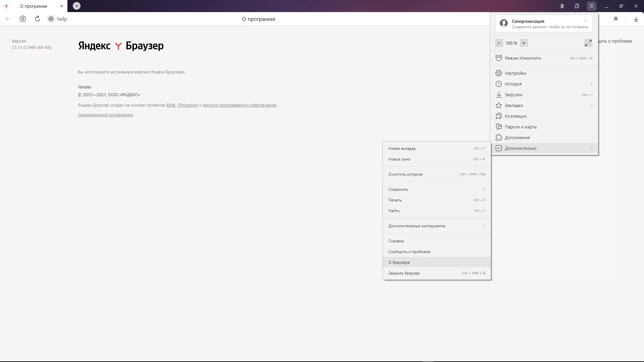
Task: Choose Сообщить о проблеме in the submenu
Action: tap(437, 252)
